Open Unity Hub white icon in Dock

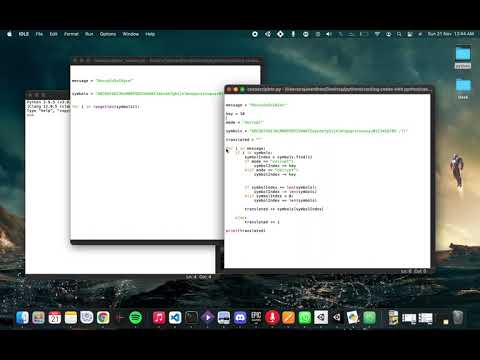click(321, 318)
